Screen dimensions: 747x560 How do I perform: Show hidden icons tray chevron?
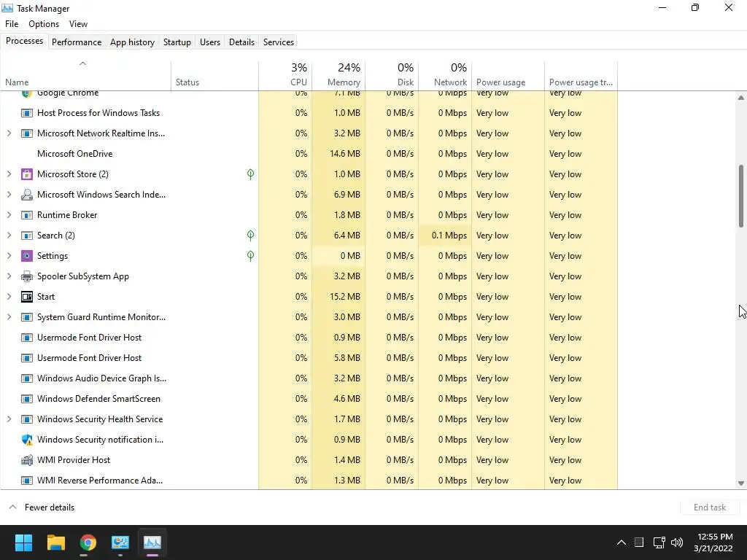click(622, 542)
